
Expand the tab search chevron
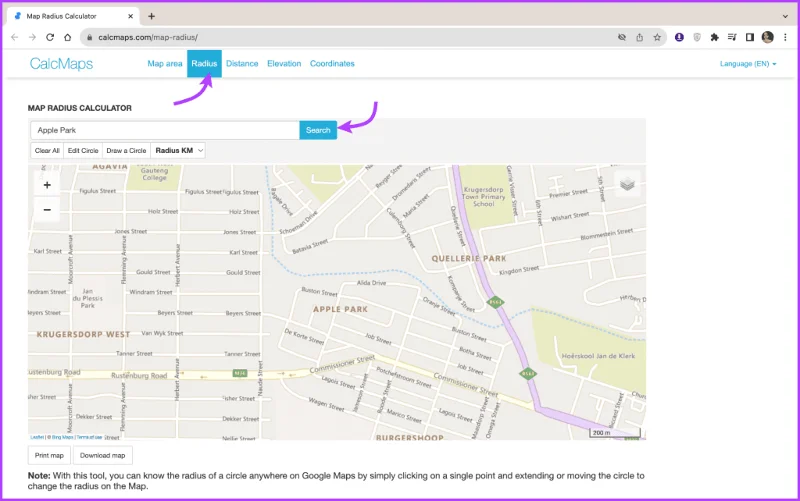785,16
